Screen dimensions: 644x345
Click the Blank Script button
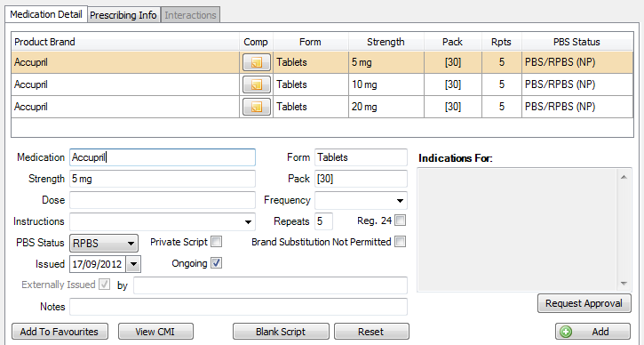click(x=281, y=332)
